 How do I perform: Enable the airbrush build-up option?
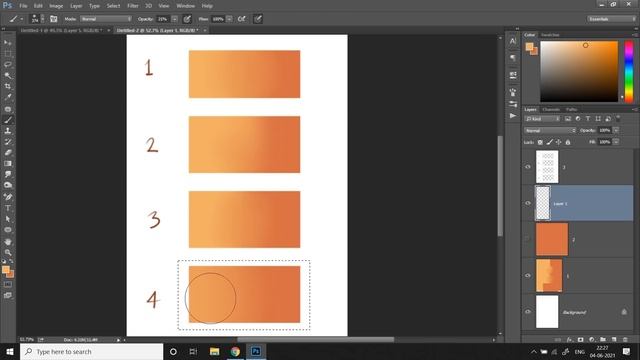click(242, 19)
